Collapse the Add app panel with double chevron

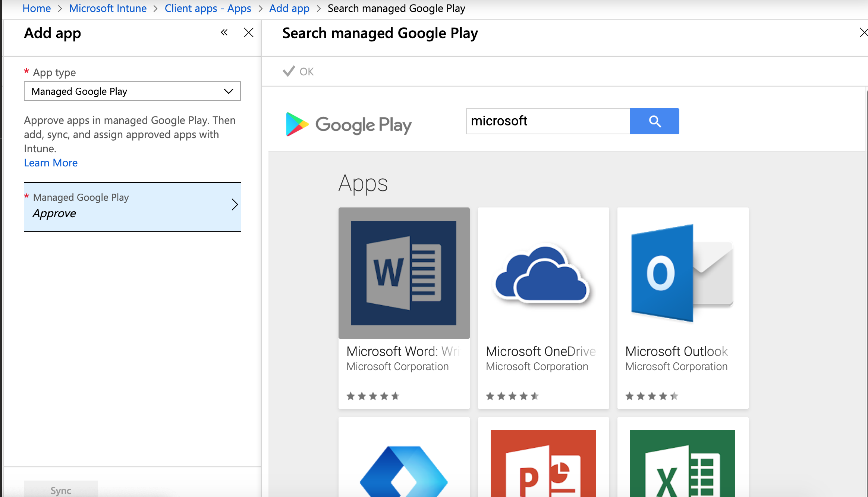pyautogui.click(x=224, y=32)
